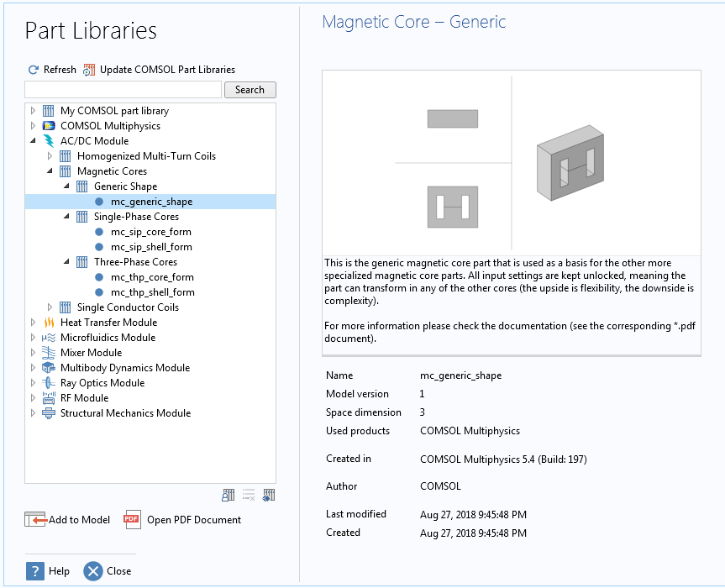Expand the Mixer Module node

click(33, 353)
